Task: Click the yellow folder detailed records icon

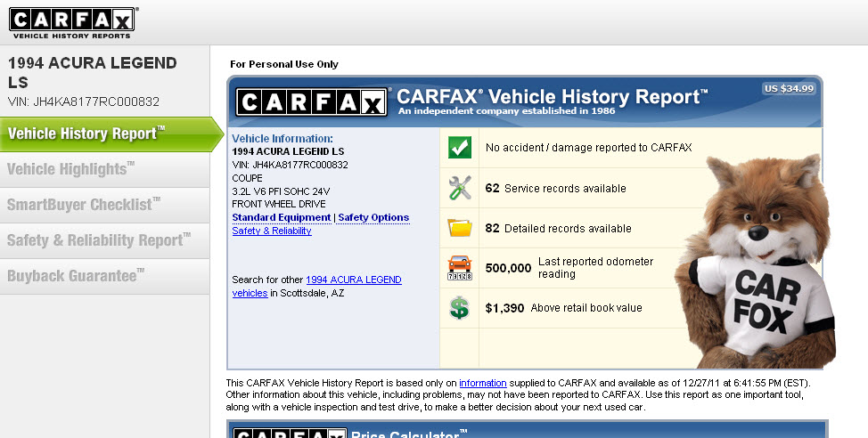Action: pyautogui.click(x=460, y=229)
